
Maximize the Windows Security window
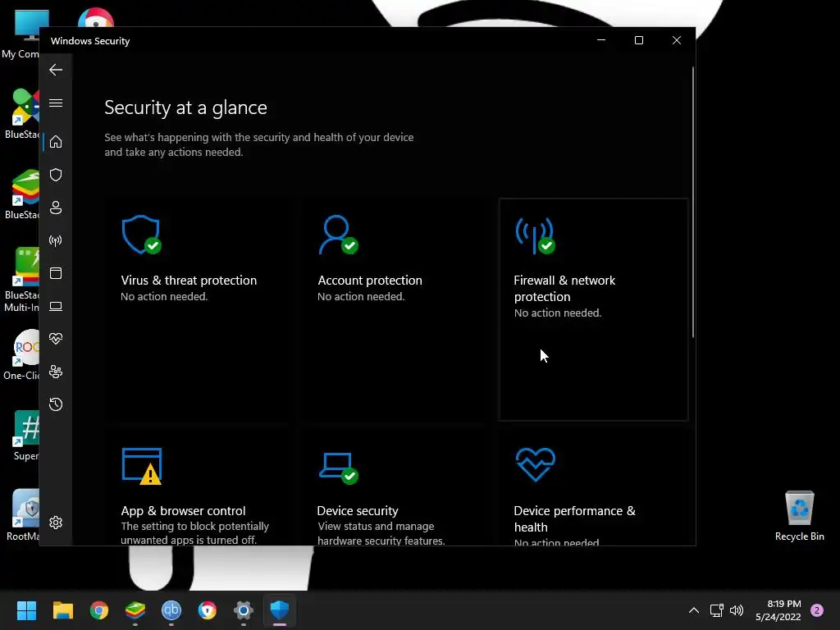[638, 40]
